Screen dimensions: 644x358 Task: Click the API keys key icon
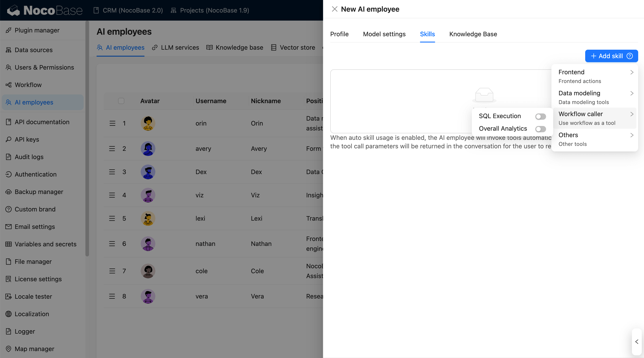(8, 139)
